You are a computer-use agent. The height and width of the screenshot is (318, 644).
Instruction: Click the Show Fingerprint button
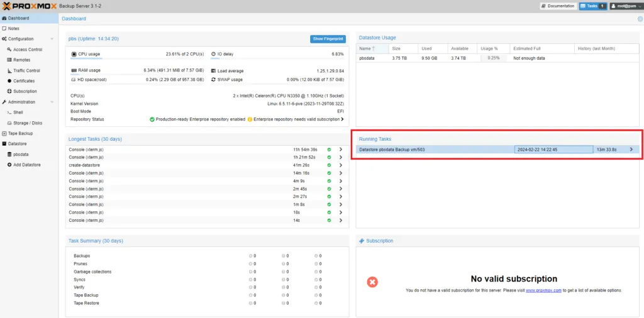click(x=328, y=39)
